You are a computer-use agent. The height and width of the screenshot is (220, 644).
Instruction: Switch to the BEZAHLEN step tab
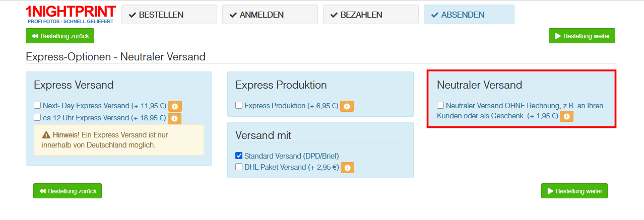(371, 15)
